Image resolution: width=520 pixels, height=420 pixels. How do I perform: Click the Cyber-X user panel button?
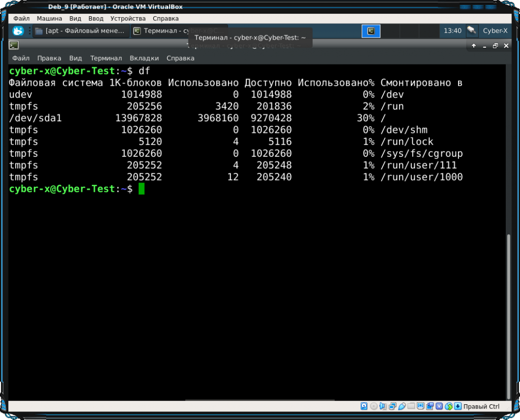pos(495,31)
